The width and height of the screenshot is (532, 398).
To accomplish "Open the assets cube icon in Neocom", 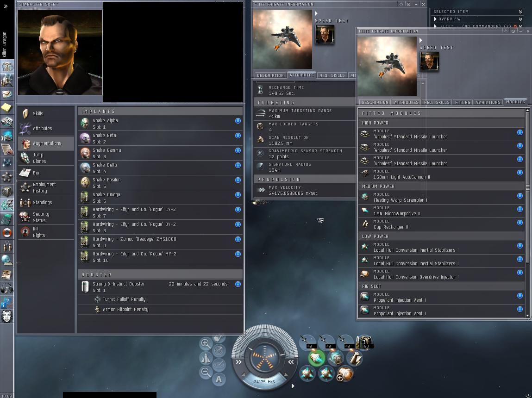I will pyautogui.click(x=7, y=191).
